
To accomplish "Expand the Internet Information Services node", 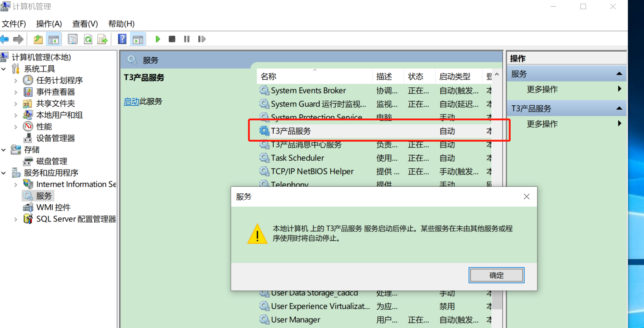I will 15,184.
